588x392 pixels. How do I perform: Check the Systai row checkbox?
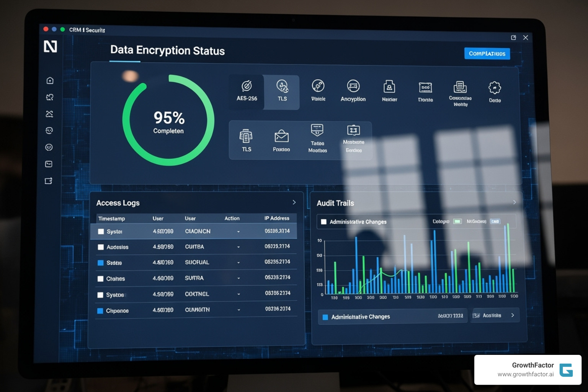click(x=101, y=231)
